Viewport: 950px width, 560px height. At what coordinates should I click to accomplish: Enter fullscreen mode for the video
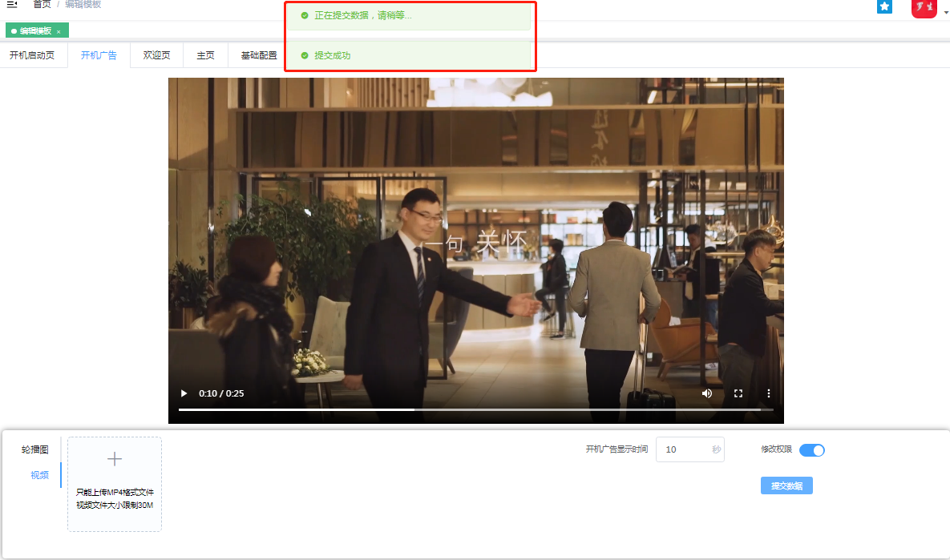(x=738, y=393)
